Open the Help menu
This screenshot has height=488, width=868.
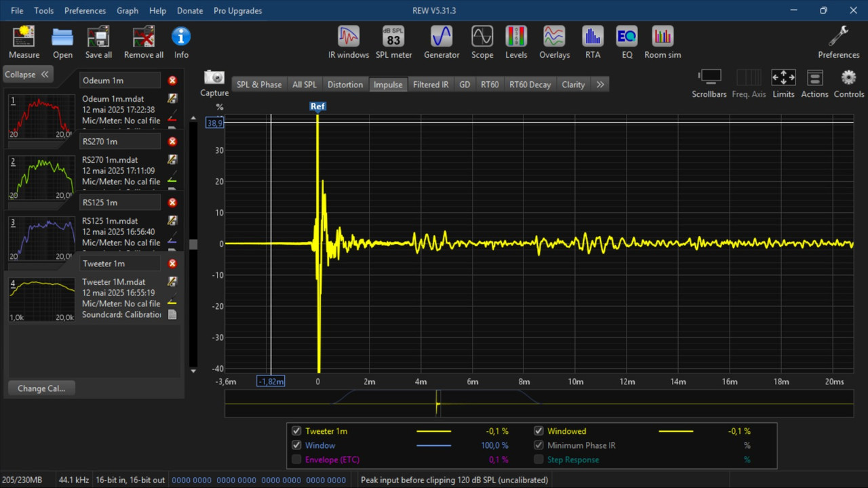tap(157, 11)
